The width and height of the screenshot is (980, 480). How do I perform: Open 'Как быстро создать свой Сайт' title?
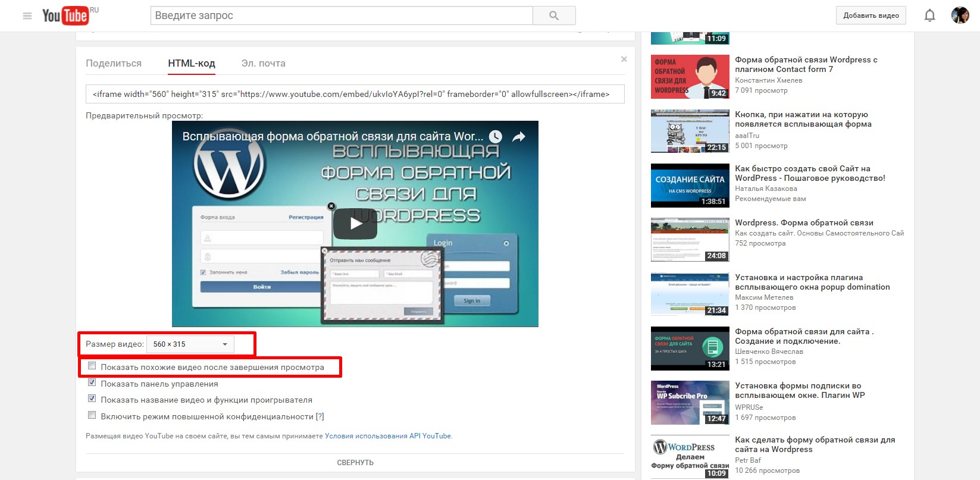pos(810,173)
